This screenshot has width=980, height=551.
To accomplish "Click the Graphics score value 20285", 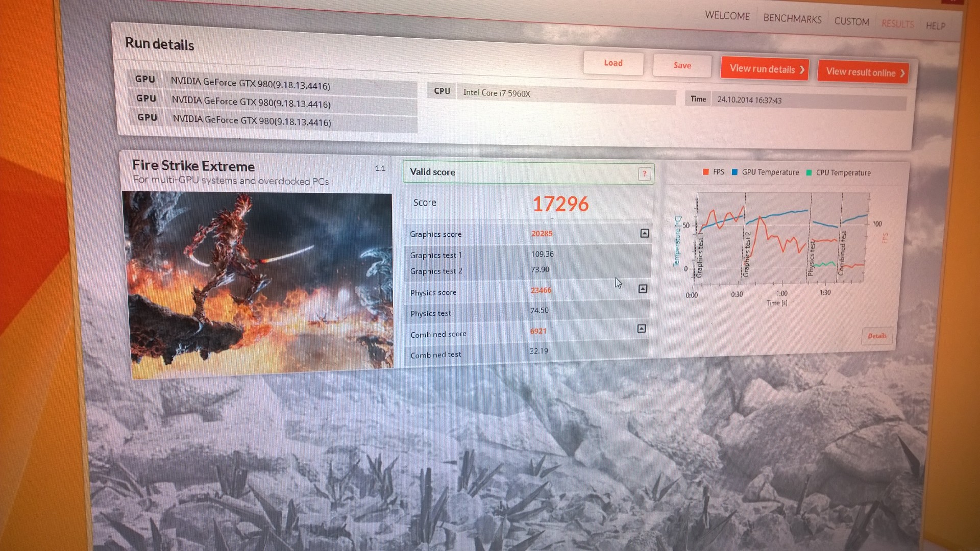I will pos(542,234).
